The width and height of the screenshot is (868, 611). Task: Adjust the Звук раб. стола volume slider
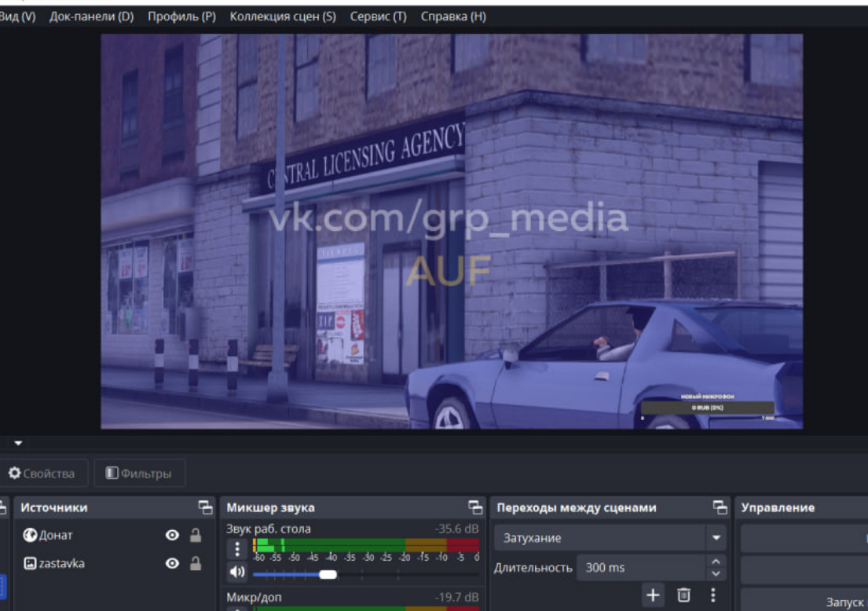coord(328,574)
